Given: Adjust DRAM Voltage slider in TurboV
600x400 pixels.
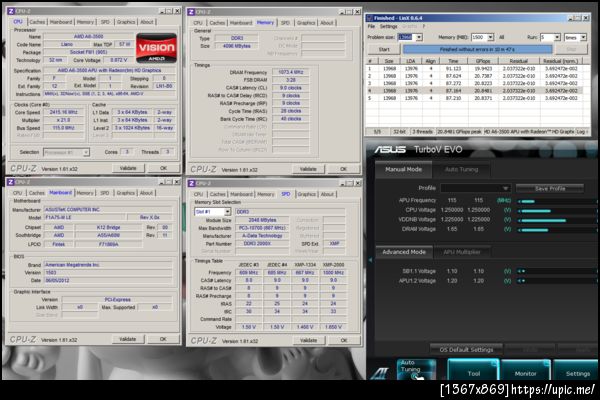Looking at the screenshot, I should pos(556,230).
